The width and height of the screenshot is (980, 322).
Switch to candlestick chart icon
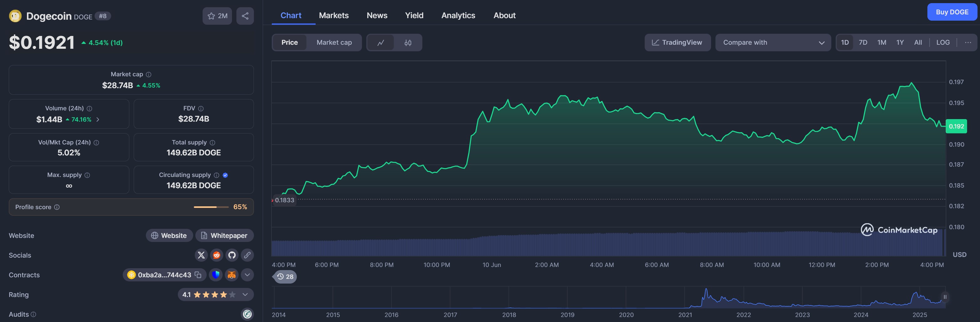click(408, 43)
